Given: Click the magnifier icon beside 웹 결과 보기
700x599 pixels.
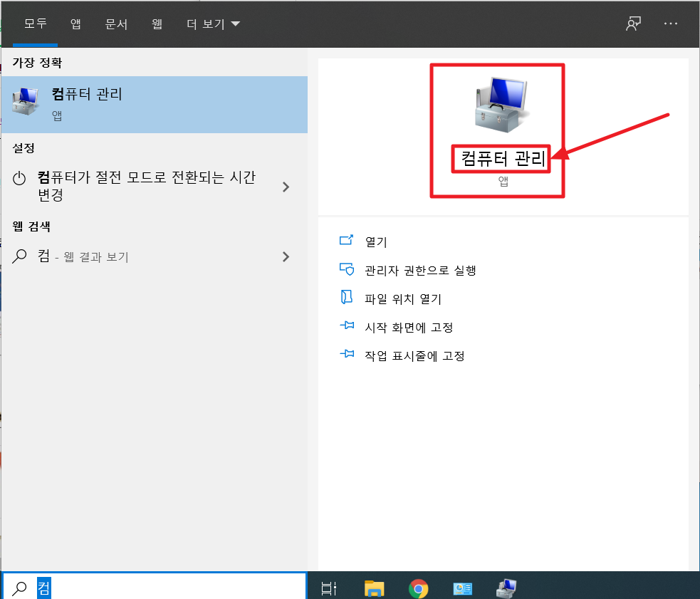Looking at the screenshot, I should [19, 256].
